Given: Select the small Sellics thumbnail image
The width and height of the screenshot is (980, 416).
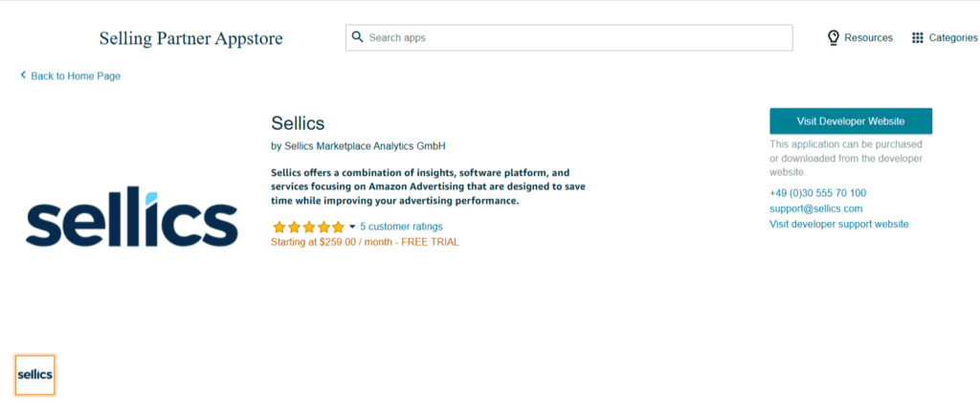Looking at the screenshot, I should tap(35, 375).
